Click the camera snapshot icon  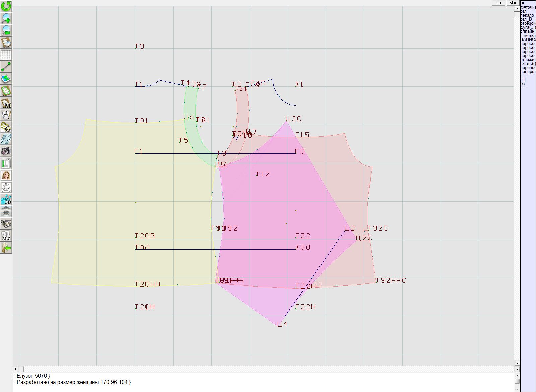click(6, 151)
